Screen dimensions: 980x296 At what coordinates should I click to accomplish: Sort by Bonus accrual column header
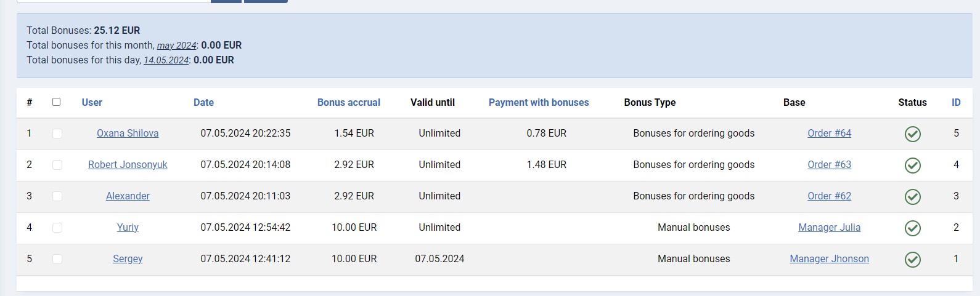click(348, 103)
